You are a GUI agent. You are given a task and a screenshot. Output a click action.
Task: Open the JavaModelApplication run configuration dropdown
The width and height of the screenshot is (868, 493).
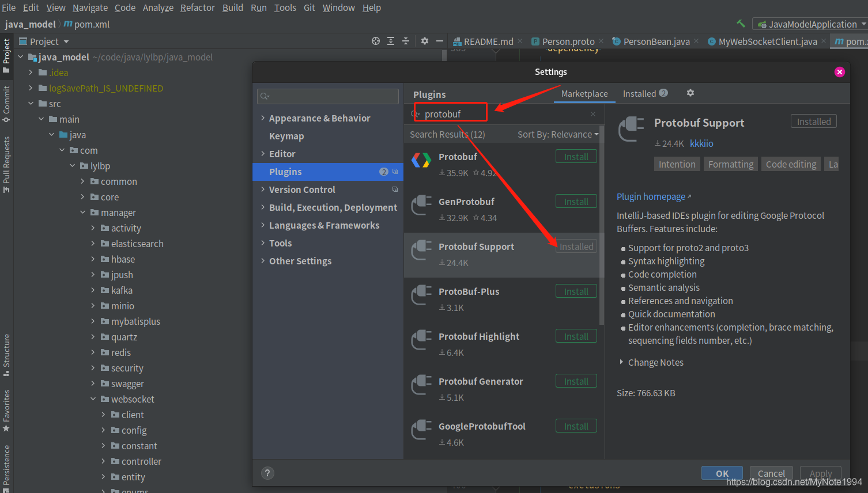(x=811, y=24)
